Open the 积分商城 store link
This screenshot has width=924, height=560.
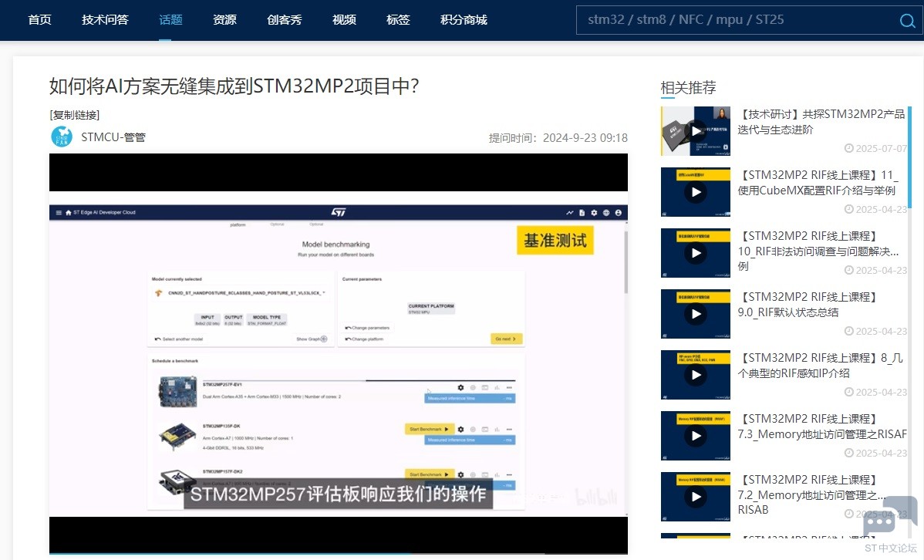(x=464, y=19)
